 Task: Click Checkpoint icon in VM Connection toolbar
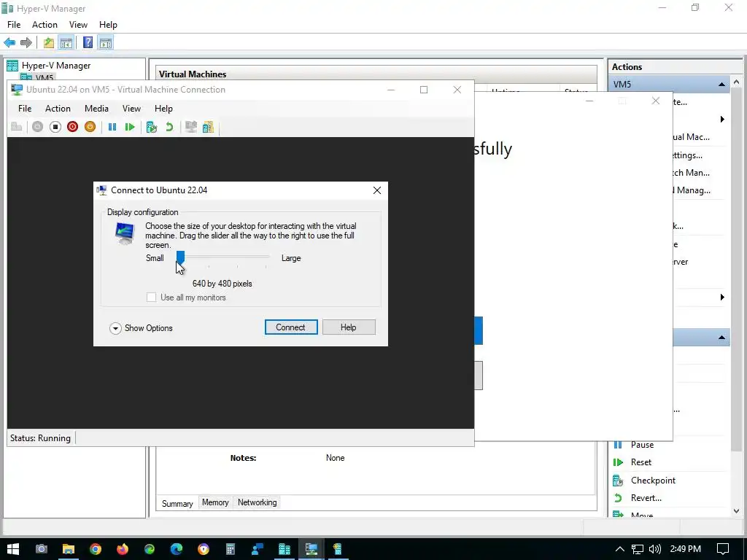[152, 127]
